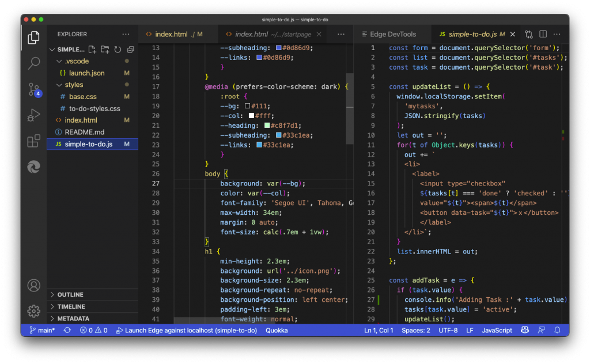Click line number 5 in simple-to-do.js editor
Screen dimensions: 590x364
coord(373,86)
